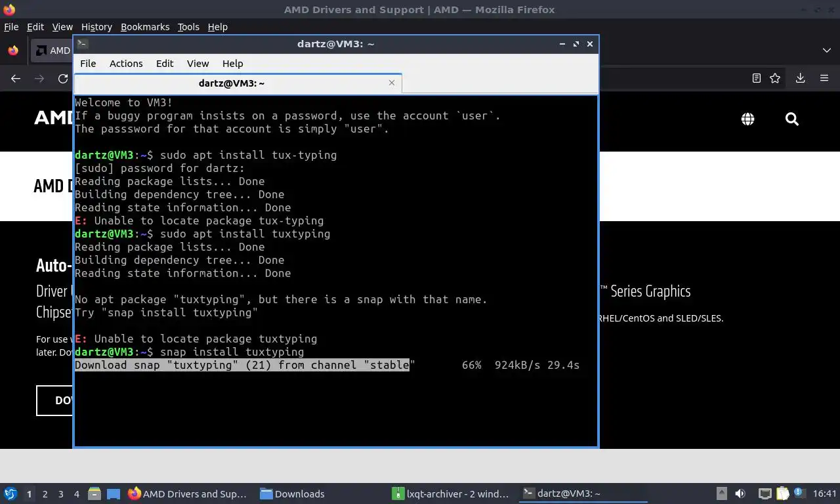Switch to virtual desktop 2
Viewport: 840px width, 504px height.
point(45,494)
